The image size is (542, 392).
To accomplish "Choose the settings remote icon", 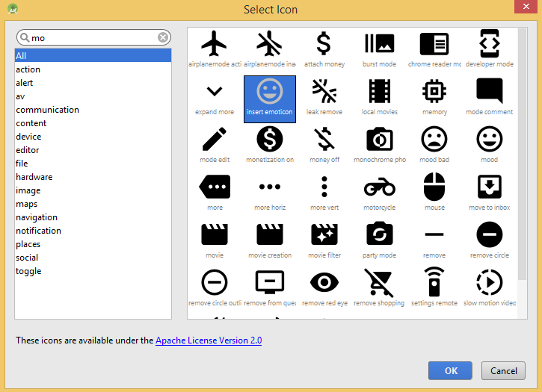I will 434,281.
